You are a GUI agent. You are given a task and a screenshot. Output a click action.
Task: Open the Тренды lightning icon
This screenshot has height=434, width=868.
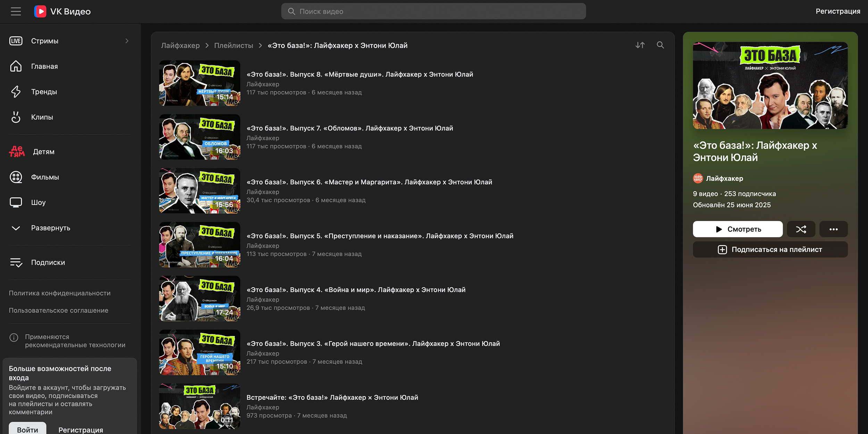tap(16, 92)
